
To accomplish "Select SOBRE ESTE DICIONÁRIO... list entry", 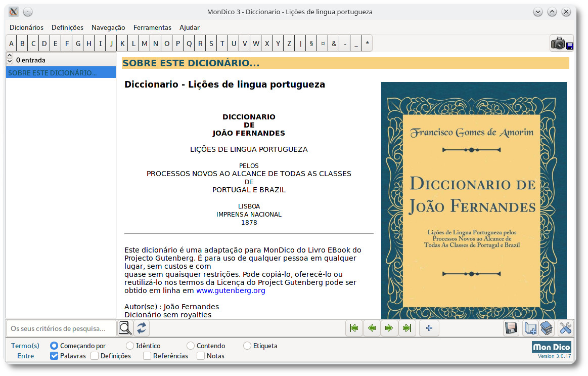I will point(61,72).
